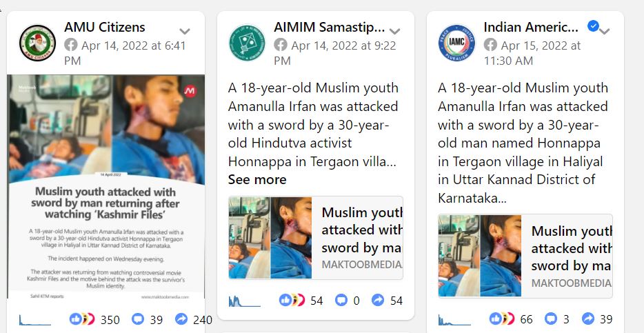This screenshot has height=333, width=644.
Task: Click the Apr 14, 2022 at 6:41 PM timestamp
Action: point(125,52)
